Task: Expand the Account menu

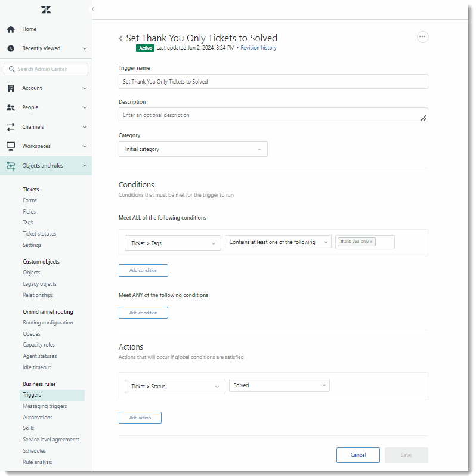Action: point(85,88)
